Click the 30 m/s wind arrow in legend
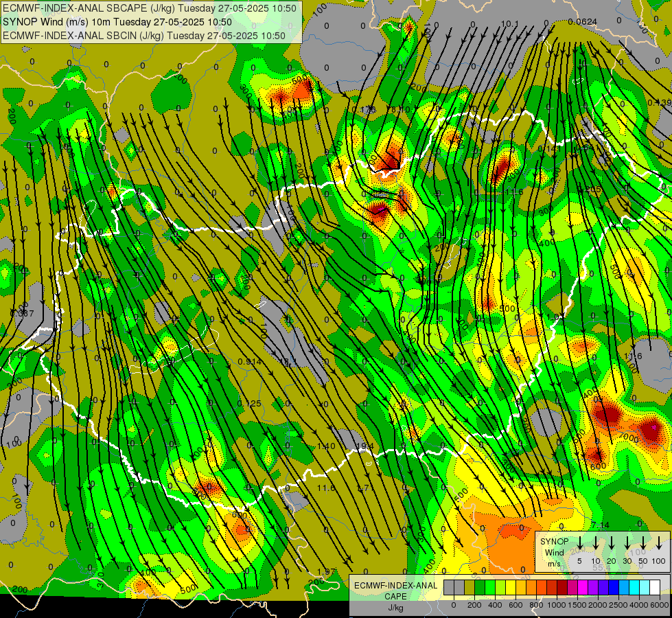The image size is (672, 618). 627,542
